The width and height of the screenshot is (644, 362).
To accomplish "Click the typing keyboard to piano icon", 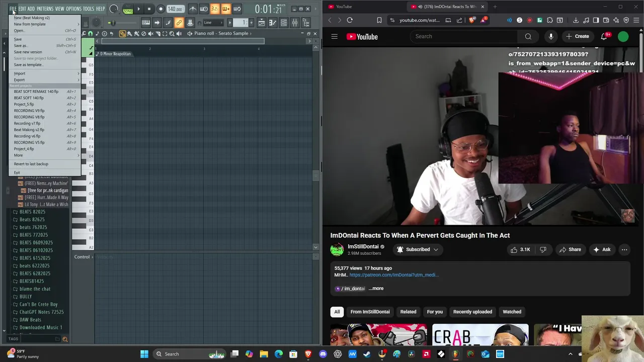I will (x=146, y=23).
